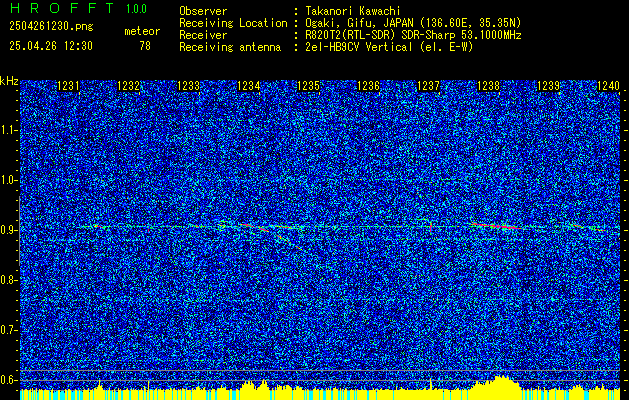The height and width of the screenshot is (400, 629).
Task: Click the red meteor echo near 1238
Action: click(x=497, y=226)
